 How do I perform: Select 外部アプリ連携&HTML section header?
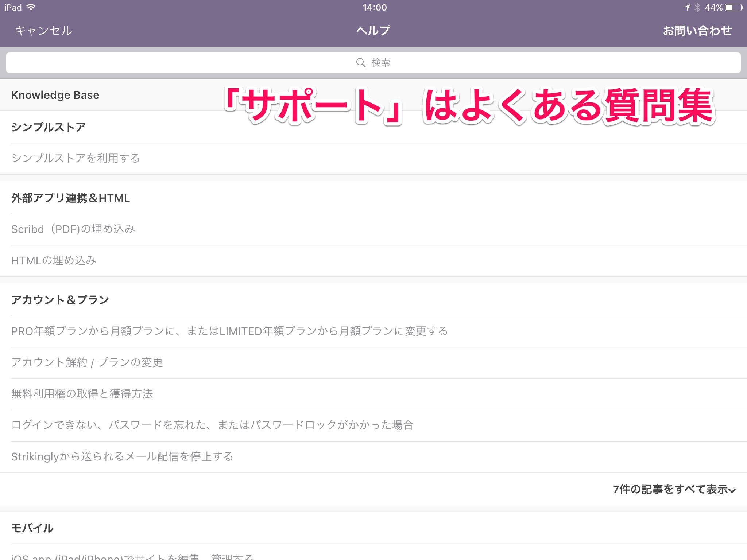point(70,198)
